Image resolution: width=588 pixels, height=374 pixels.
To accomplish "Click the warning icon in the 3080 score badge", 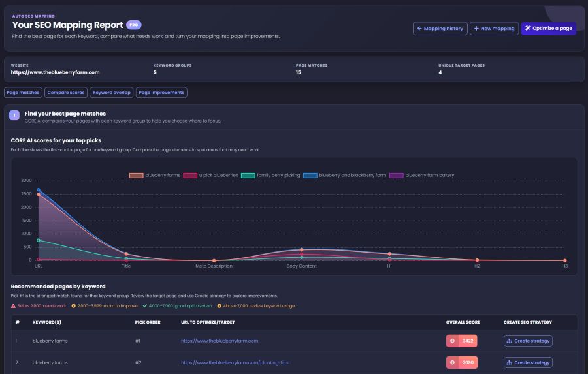I will pos(452,362).
